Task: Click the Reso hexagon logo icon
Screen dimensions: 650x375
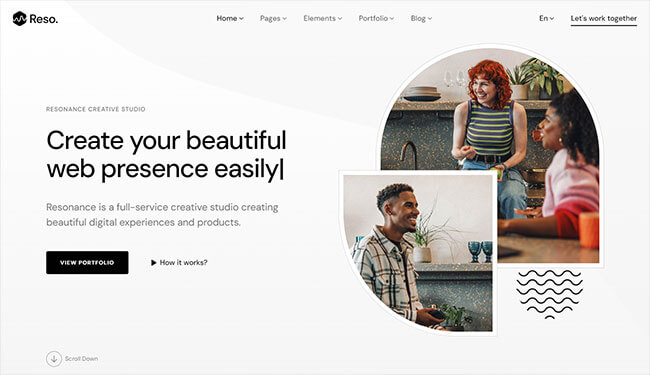Action: coord(19,19)
